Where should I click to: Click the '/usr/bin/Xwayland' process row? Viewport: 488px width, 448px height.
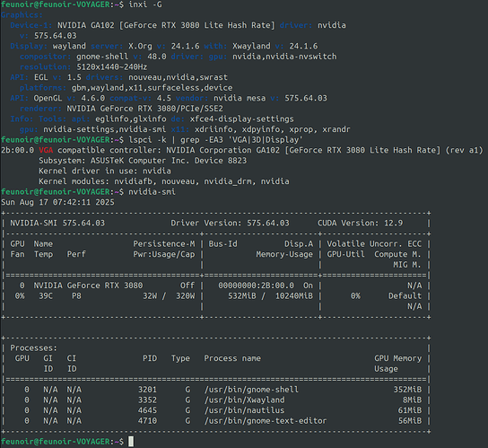point(215,400)
